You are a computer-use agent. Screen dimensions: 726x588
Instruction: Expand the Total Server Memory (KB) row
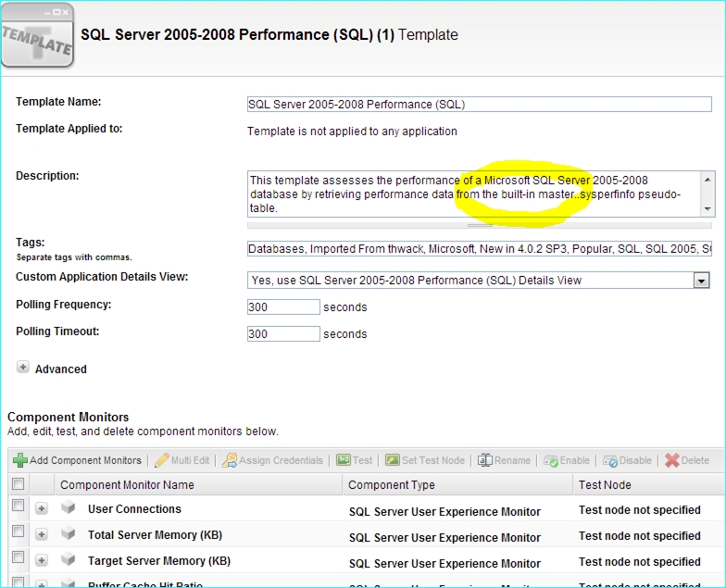[41, 534]
